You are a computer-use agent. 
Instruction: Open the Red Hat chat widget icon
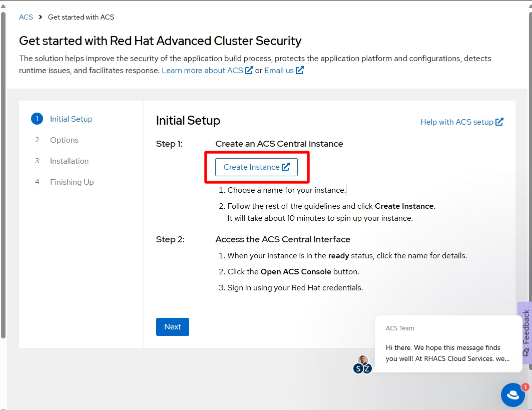[512, 395]
